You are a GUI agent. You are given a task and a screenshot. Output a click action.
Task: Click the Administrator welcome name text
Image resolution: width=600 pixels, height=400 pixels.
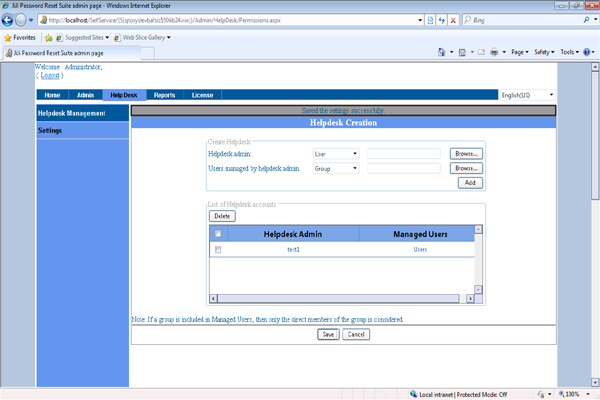[83, 67]
